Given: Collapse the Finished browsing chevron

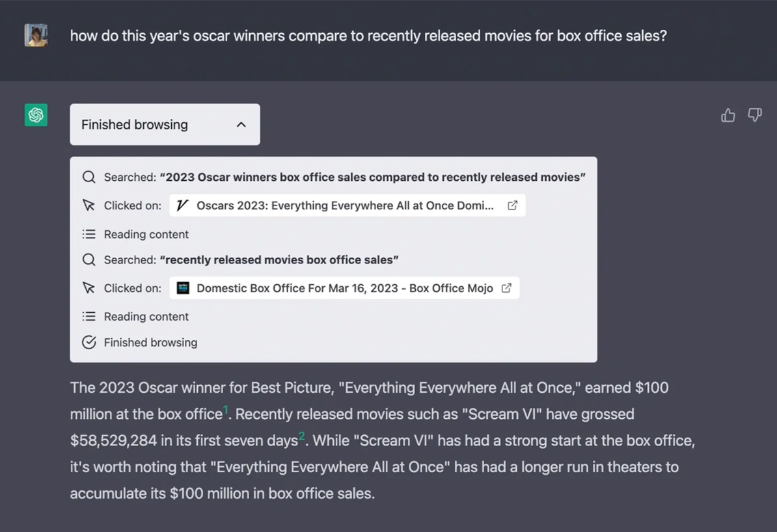Looking at the screenshot, I should 241,124.
